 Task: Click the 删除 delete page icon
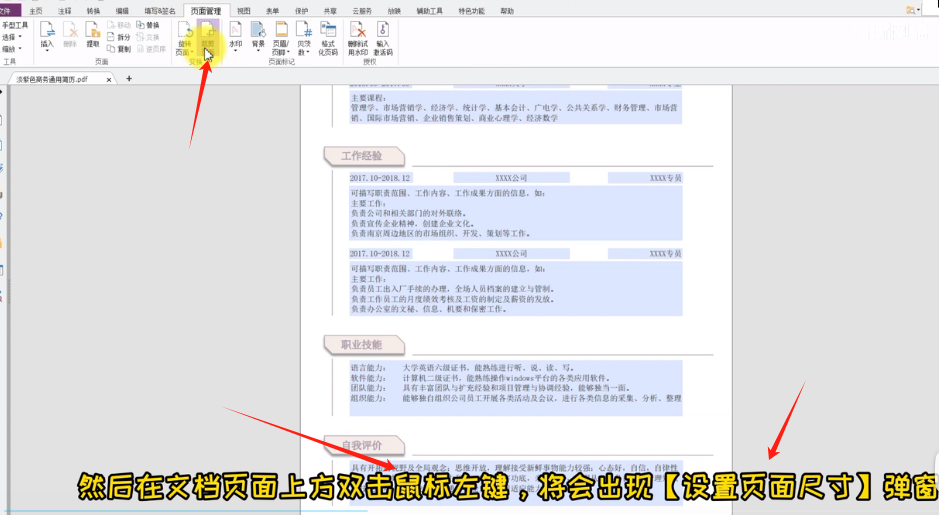coord(70,34)
